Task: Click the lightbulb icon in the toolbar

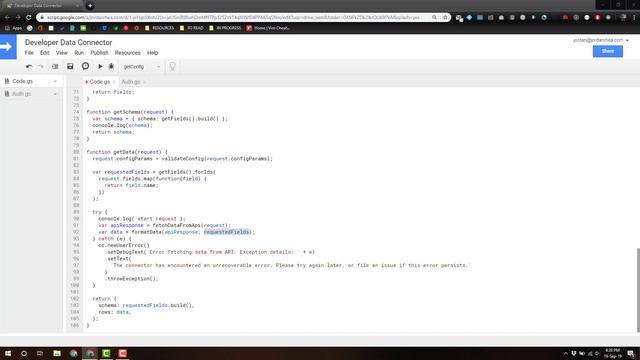Action: (172, 66)
